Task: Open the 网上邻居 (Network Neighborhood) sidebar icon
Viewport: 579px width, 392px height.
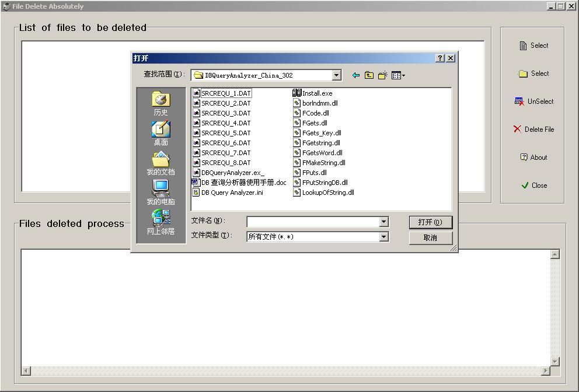Action: click(161, 223)
